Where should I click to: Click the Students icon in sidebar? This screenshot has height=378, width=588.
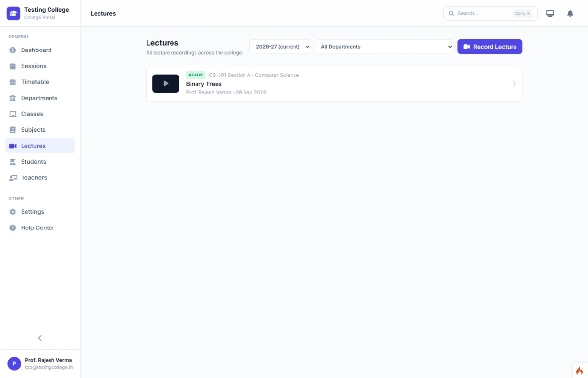[x=13, y=162]
